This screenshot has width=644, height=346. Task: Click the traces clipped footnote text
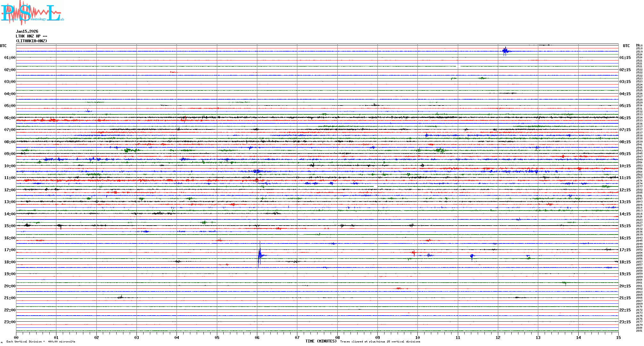click(380, 342)
